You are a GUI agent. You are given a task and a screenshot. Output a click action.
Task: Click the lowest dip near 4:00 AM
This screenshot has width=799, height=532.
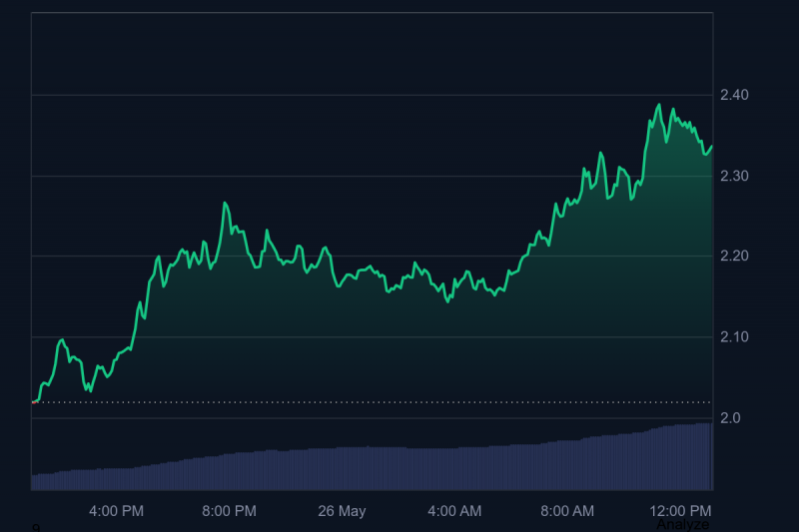(447, 301)
